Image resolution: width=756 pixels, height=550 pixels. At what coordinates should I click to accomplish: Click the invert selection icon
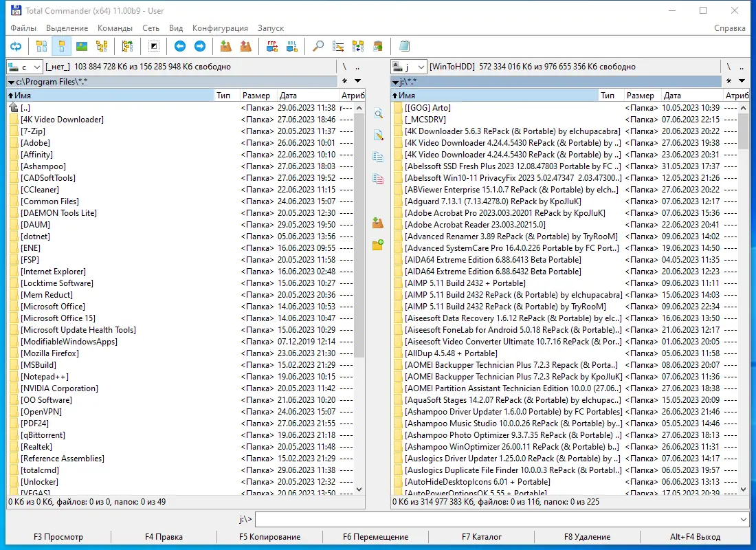click(x=154, y=46)
